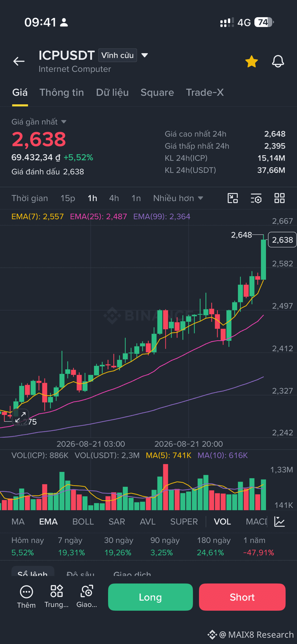Tap the EMA(7): 2,557 label
The width and height of the screenshot is (297, 644).
[x=38, y=217]
